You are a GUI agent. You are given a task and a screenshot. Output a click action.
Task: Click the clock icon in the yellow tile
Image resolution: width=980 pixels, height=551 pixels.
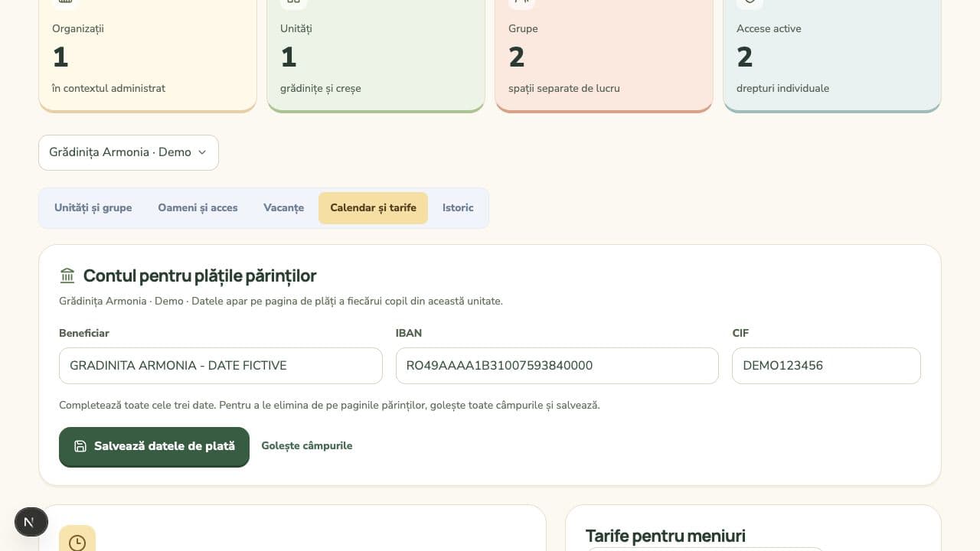coord(77,543)
